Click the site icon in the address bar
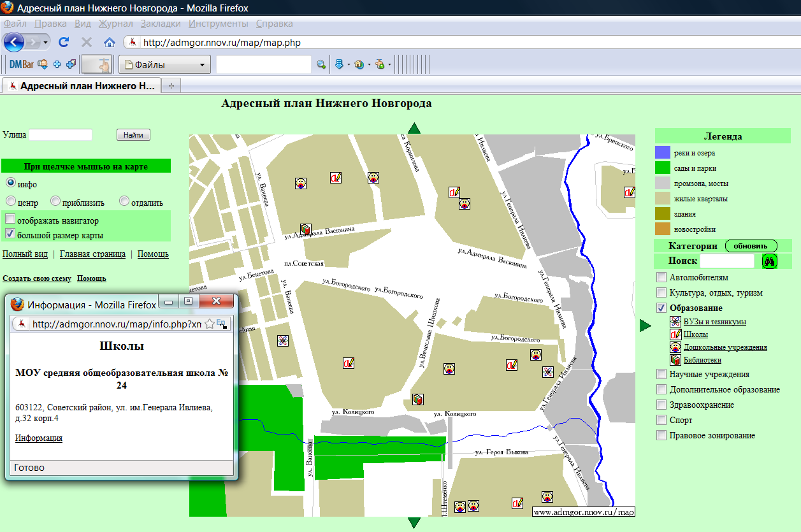This screenshot has width=801, height=532. 133,43
